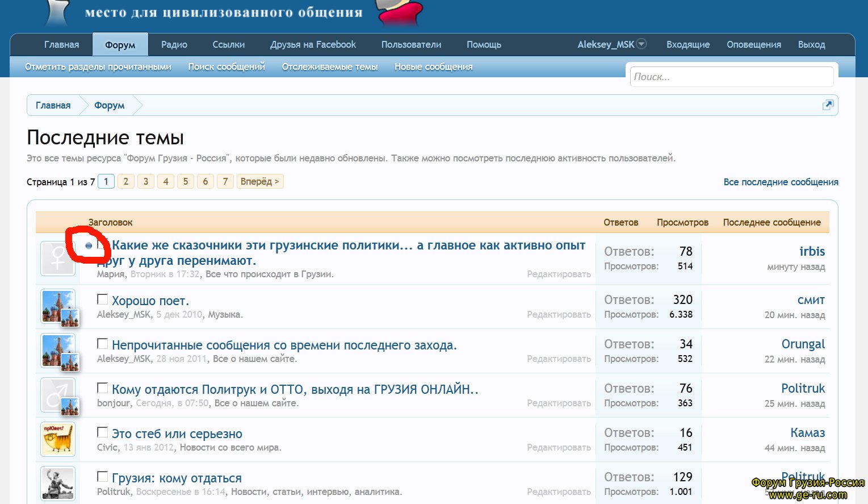Click the avatar beside the Хорошо поет thread
The width and height of the screenshot is (868, 504).
click(58, 306)
